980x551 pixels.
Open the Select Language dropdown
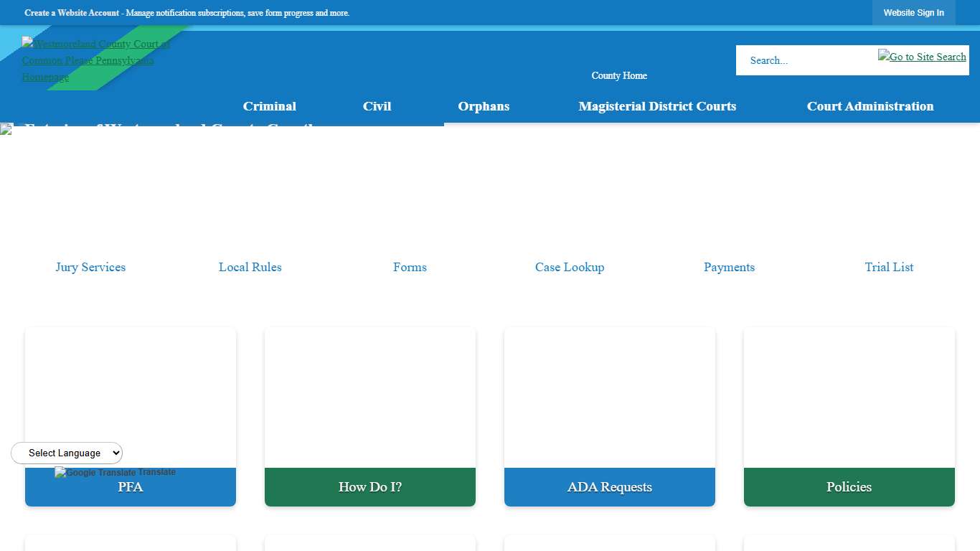point(67,453)
